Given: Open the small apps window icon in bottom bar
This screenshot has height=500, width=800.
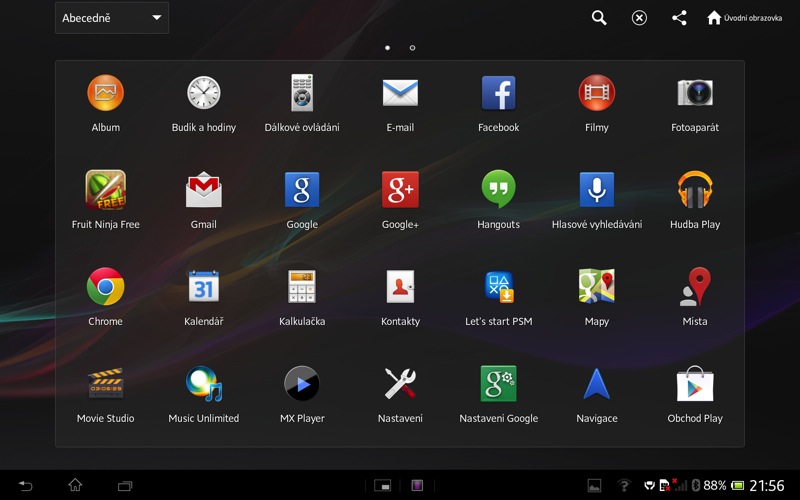Looking at the screenshot, I should [x=383, y=485].
